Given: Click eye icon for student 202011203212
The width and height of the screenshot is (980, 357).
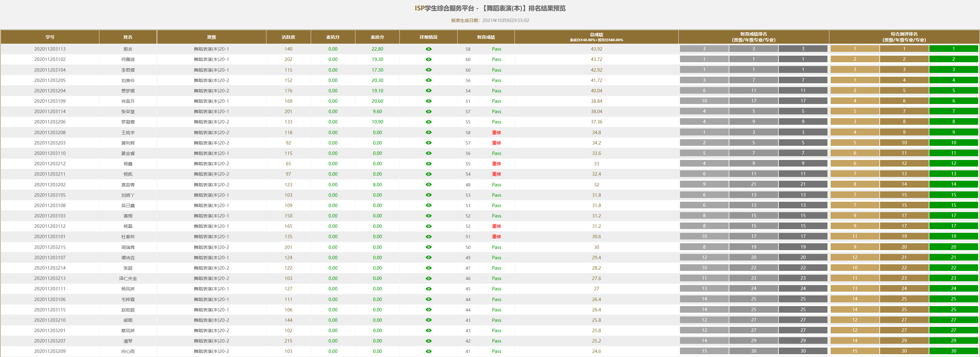Looking at the screenshot, I should pos(428,163).
